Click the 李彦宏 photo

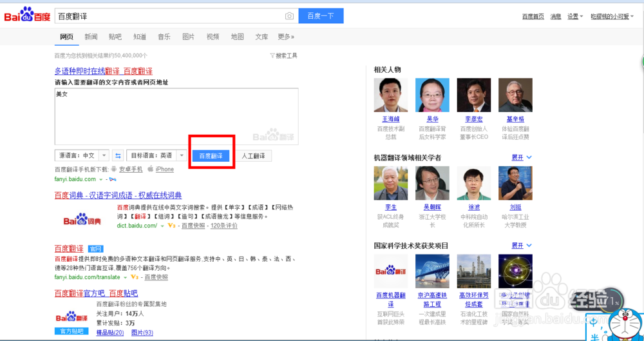pyautogui.click(x=473, y=95)
